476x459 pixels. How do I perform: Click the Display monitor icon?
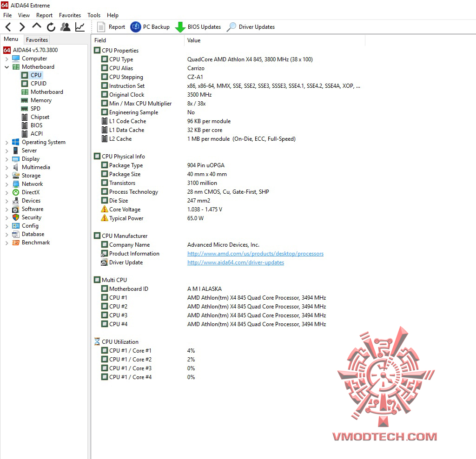coord(16,159)
